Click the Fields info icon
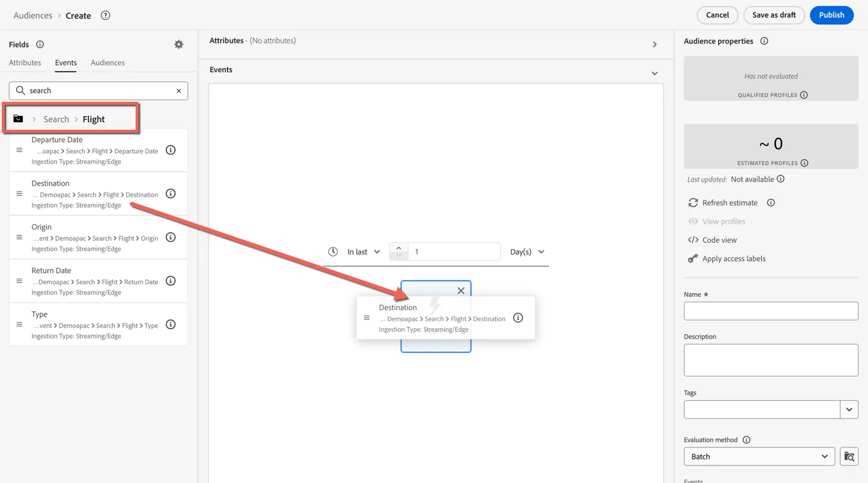This screenshot has height=483, width=868. point(40,44)
